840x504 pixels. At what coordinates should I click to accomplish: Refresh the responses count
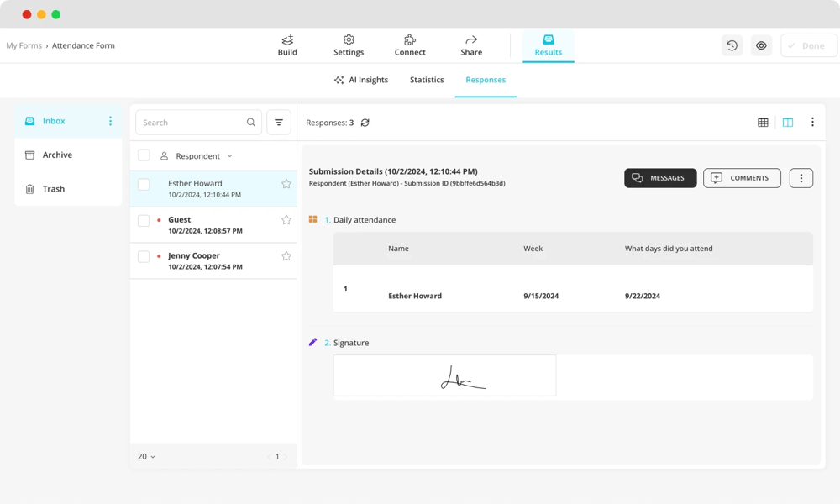click(365, 123)
